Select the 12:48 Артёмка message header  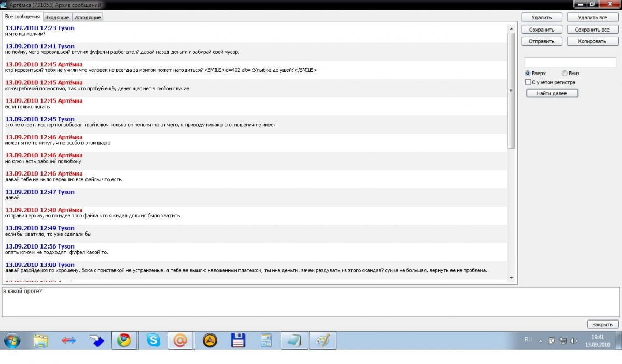pos(44,210)
